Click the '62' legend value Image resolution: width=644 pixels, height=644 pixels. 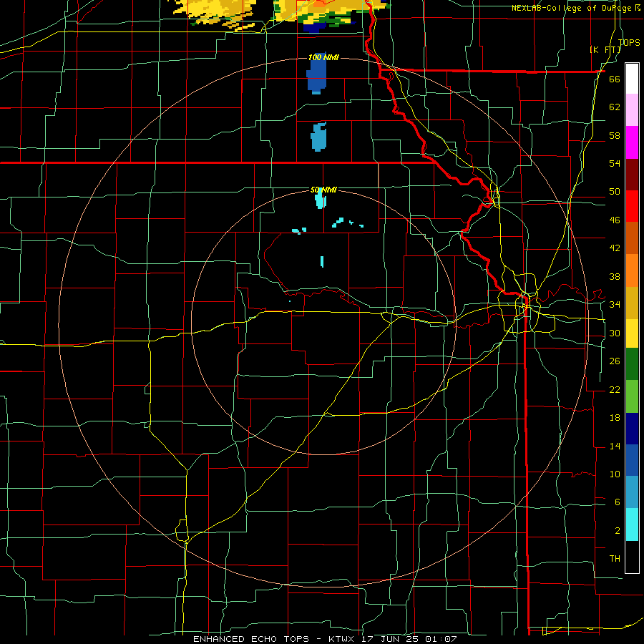point(615,107)
